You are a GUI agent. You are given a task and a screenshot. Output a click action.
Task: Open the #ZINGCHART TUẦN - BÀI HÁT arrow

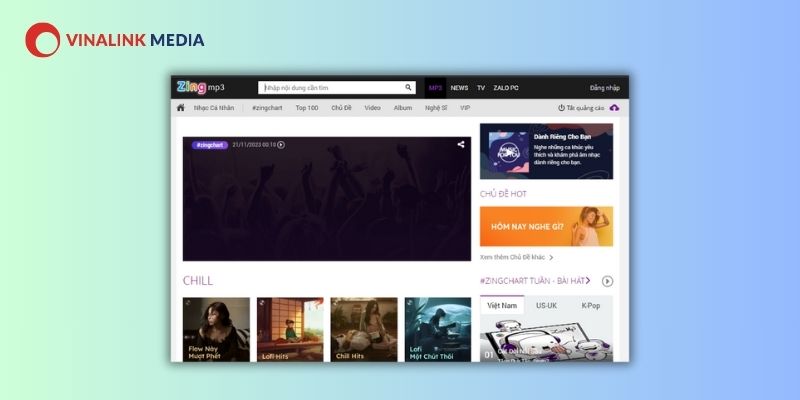[x=588, y=281]
